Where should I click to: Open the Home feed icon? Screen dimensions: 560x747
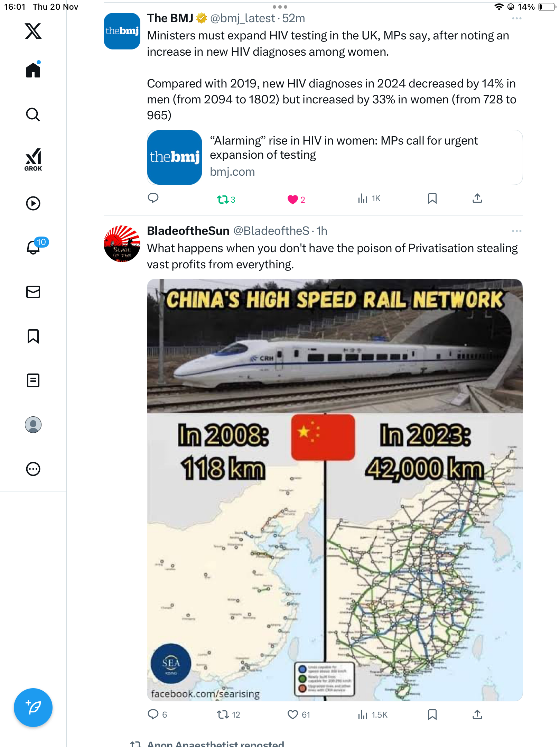point(33,70)
